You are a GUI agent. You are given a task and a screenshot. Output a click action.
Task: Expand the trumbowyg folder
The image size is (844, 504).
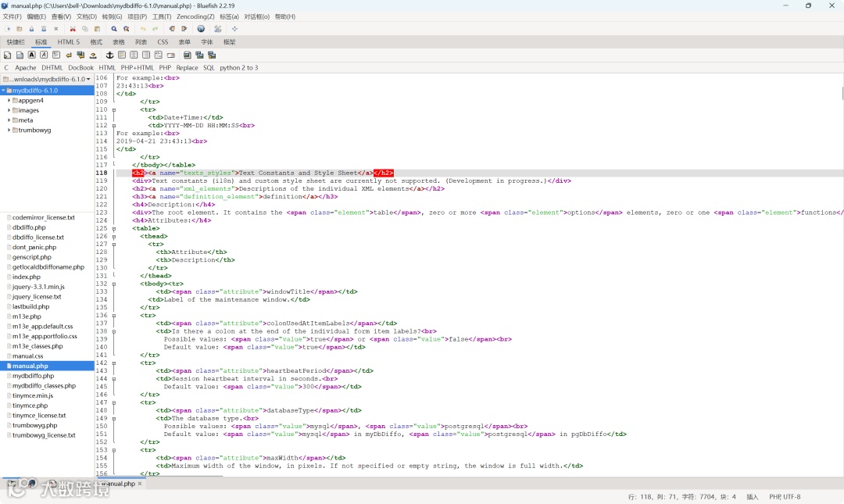[x=9, y=130]
